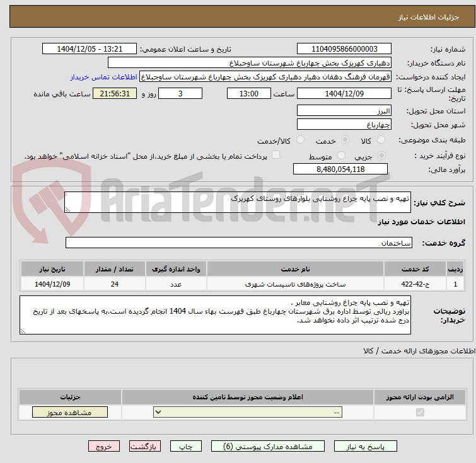Open مشاهده مدارک پیوستی (6) attachments
The height and width of the screenshot is (463, 476).
(268, 447)
